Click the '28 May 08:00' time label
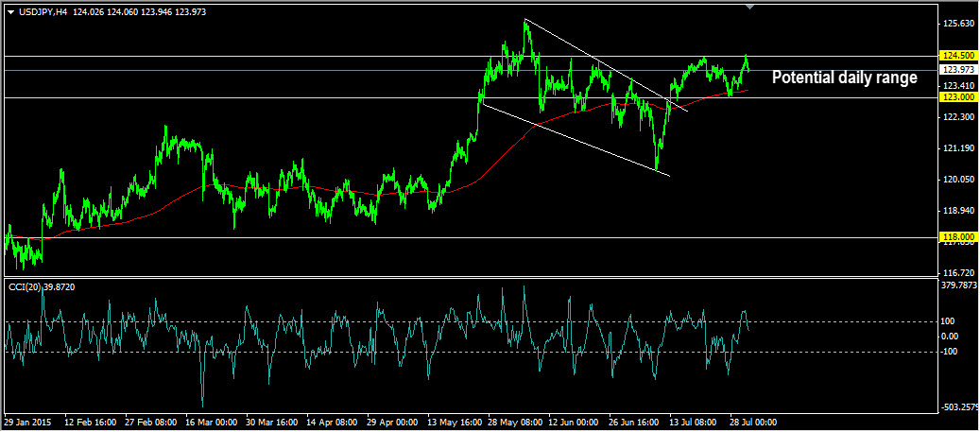980x432 pixels. tap(514, 422)
